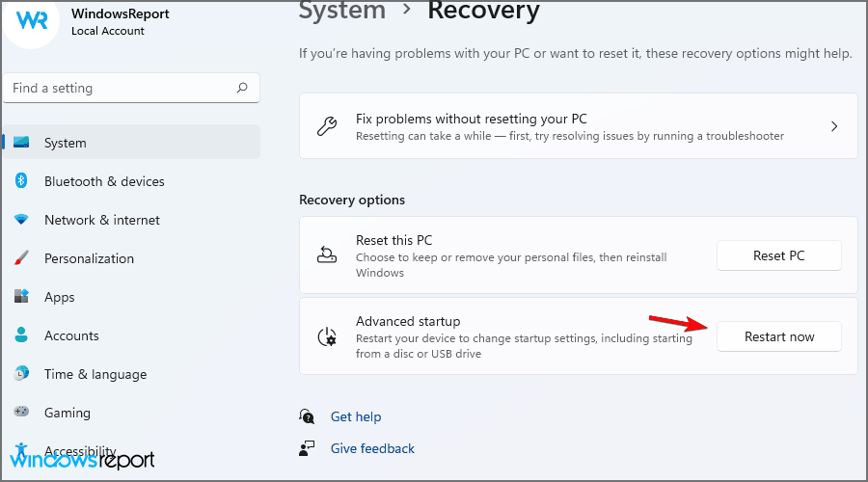Open the Give feedback link
The image size is (868, 482).
click(x=372, y=448)
